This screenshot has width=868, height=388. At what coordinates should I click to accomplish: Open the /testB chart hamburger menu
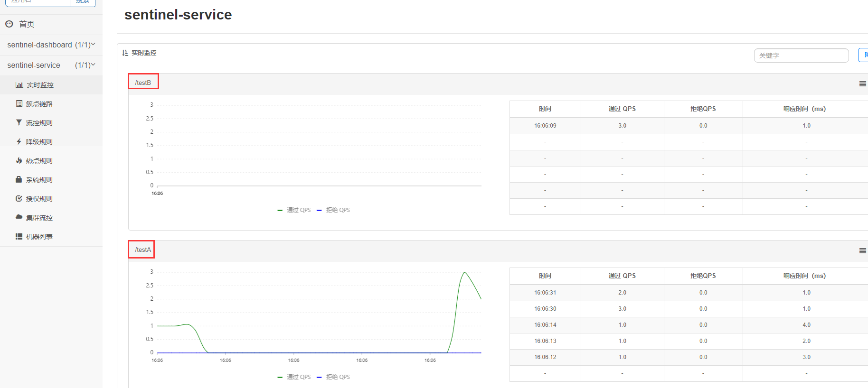863,84
